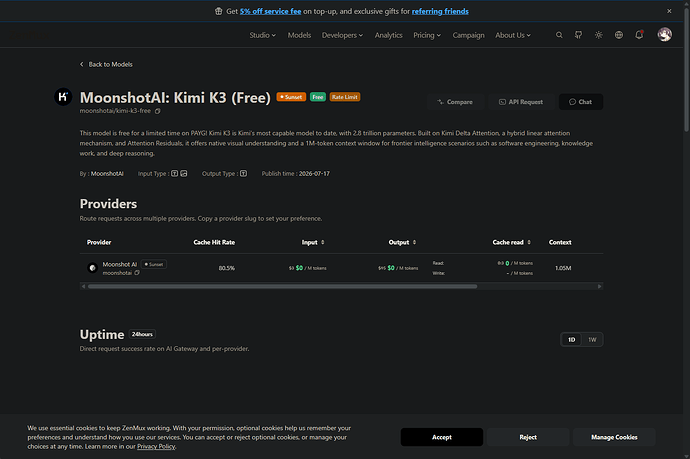Click the providers table horizontal scrollbar

pos(283,286)
